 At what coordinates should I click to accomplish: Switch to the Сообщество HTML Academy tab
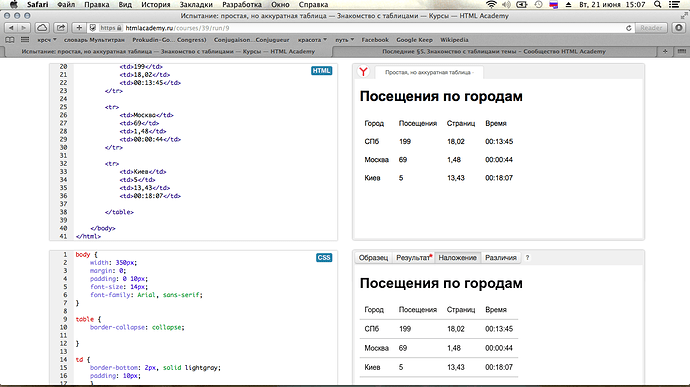click(x=494, y=52)
